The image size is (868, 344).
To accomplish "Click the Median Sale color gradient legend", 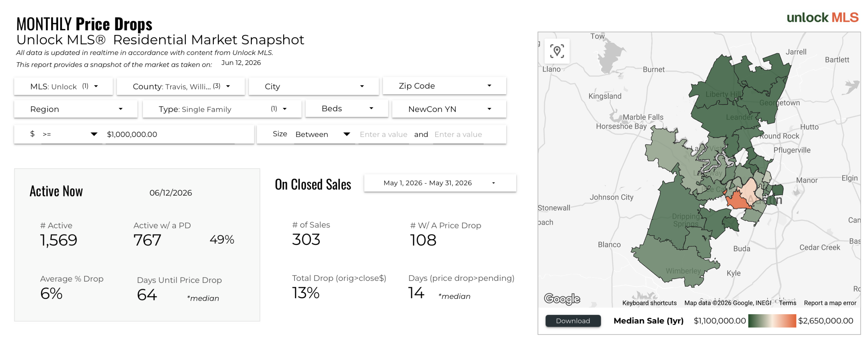I will 772,320.
